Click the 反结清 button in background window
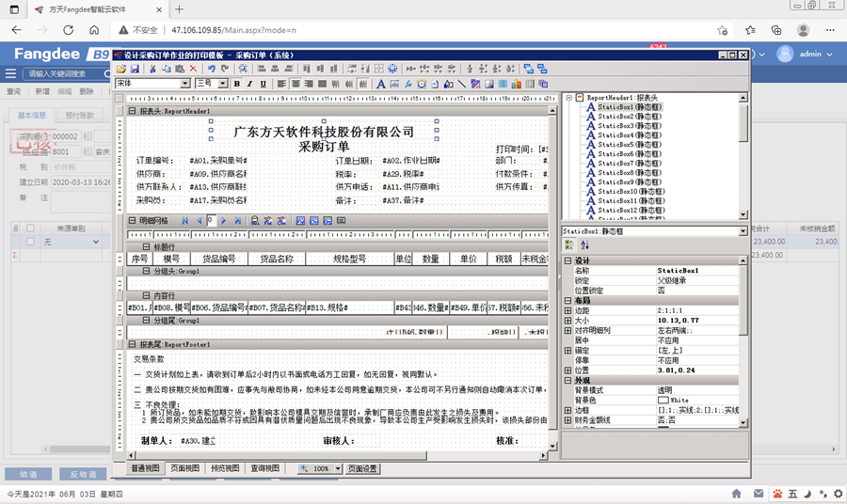 click(83, 474)
